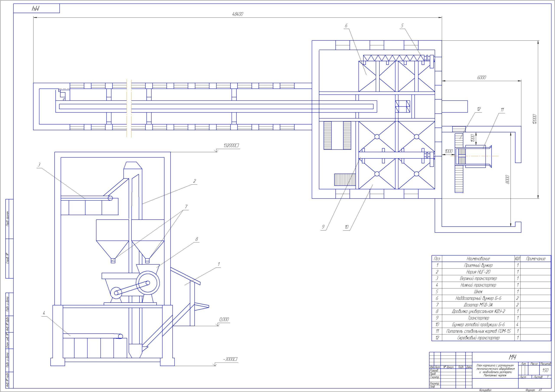Viewport: 555px width, 392px height.
Task: Select the 'Наименование' table header cell
Action: (478, 259)
